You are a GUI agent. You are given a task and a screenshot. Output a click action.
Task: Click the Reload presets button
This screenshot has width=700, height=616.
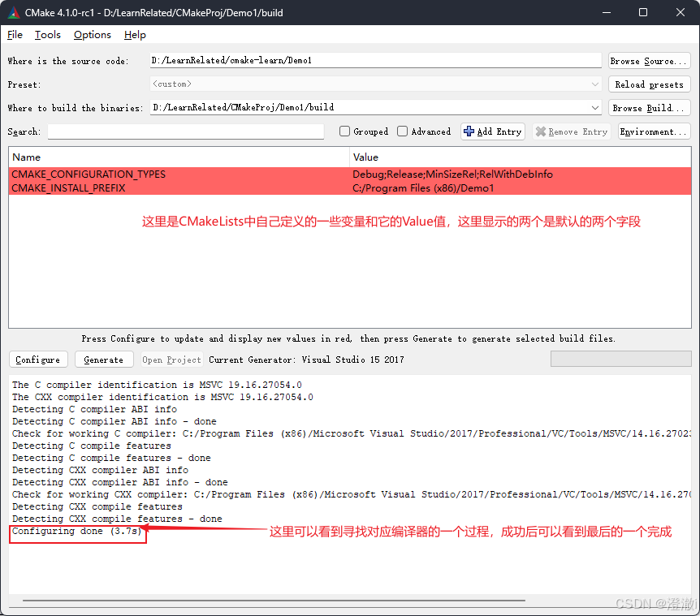pyautogui.click(x=649, y=84)
